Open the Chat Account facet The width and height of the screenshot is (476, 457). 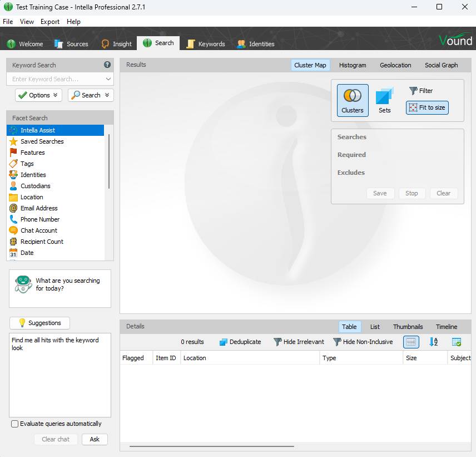coord(55,230)
